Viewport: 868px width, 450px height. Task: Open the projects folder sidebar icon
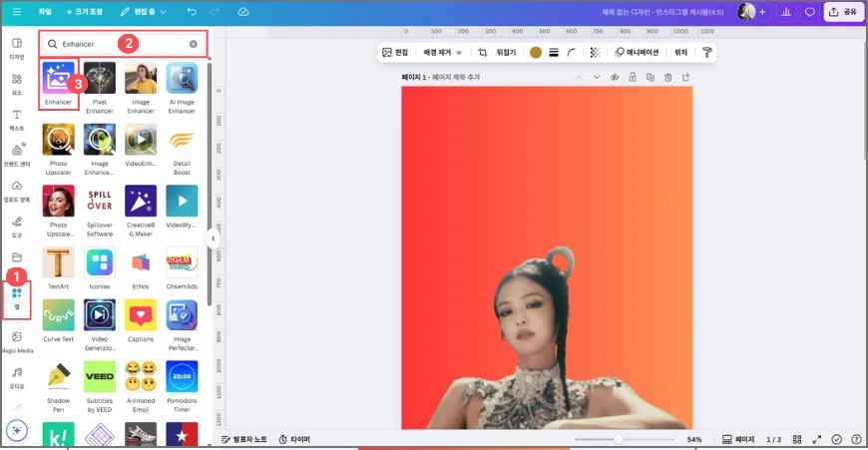coord(17,257)
